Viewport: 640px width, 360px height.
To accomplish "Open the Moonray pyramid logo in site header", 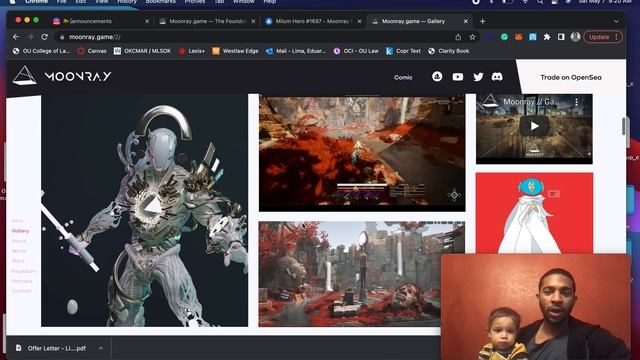I will 24,76.
